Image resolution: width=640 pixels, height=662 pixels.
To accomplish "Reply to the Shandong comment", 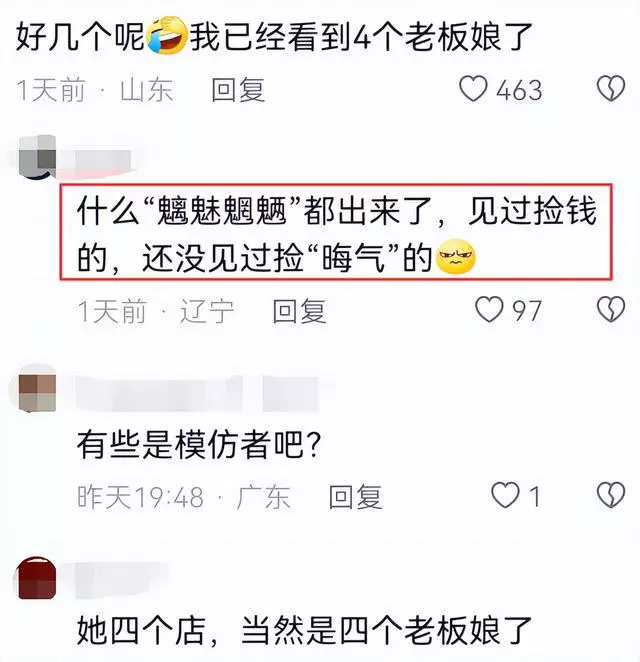I will click(238, 90).
